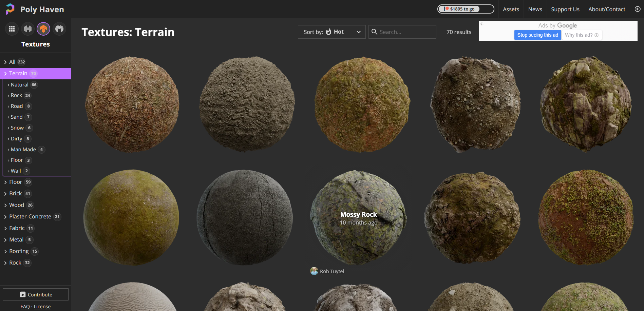
Task: Open the License link
Action: pos(42,307)
